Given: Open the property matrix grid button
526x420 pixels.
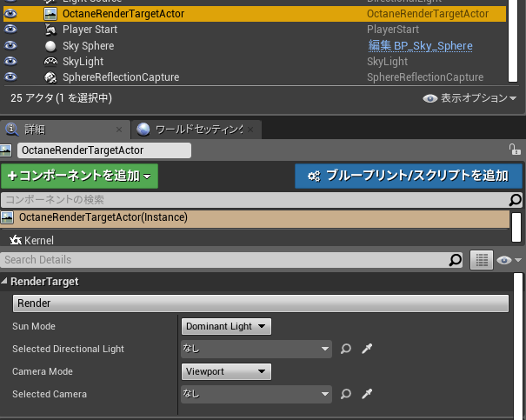Looking at the screenshot, I should pyautogui.click(x=482, y=260).
